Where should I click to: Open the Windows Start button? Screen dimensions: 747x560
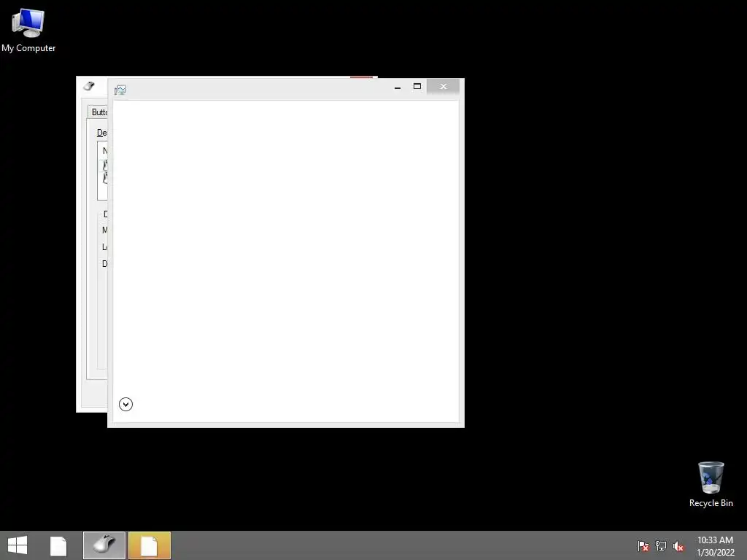[18, 545]
